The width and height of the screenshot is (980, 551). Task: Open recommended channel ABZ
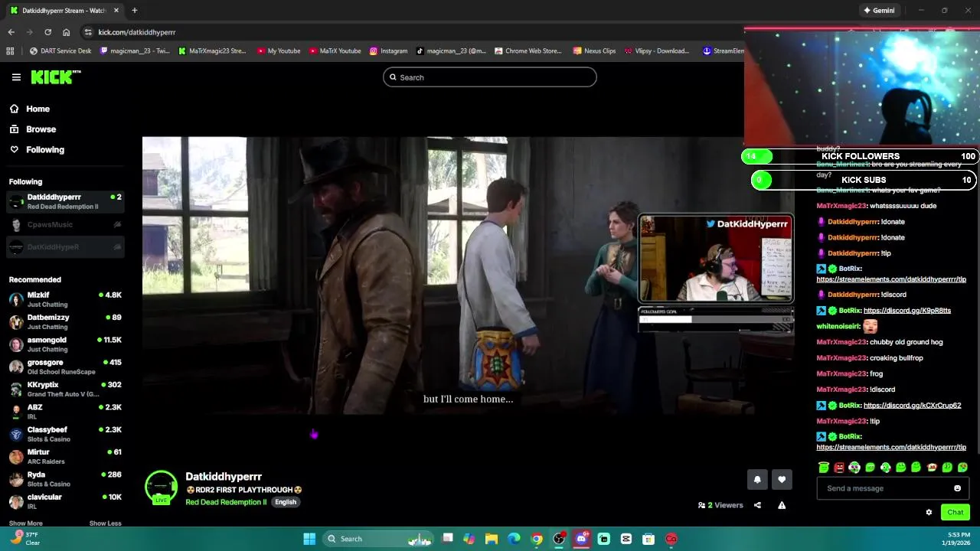pos(65,412)
